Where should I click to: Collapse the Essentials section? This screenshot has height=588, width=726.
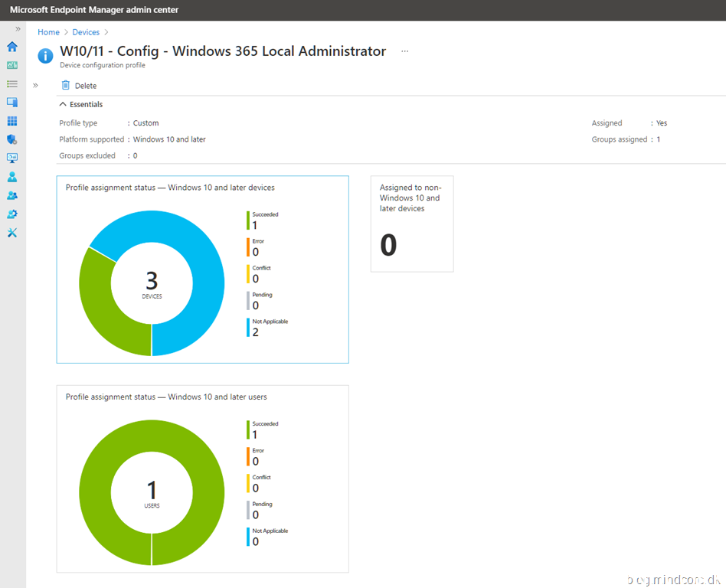[x=64, y=104]
